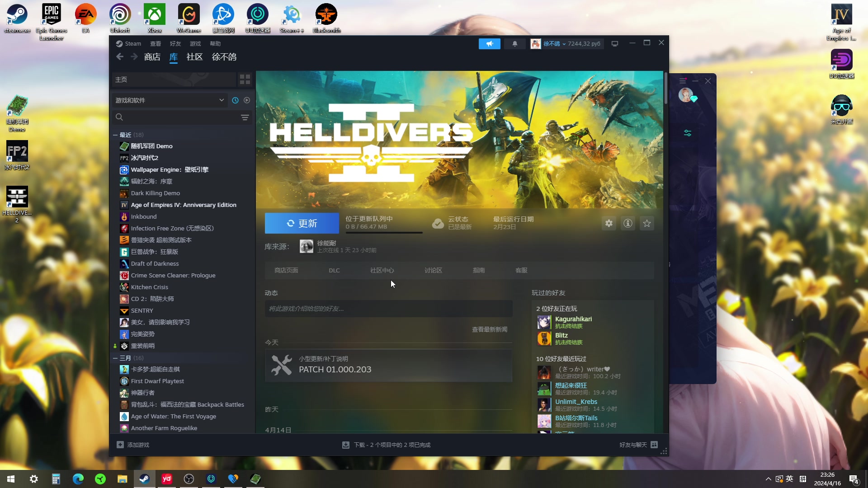Go back with the left arrow
The width and height of the screenshot is (868, 488).
tap(120, 57)
